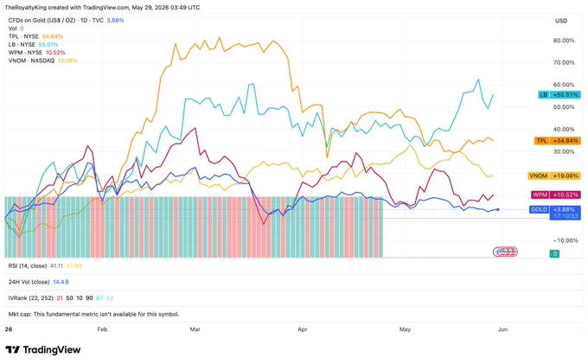Click the Jun date axis label

pyautogui.click(x=502, y=329)
